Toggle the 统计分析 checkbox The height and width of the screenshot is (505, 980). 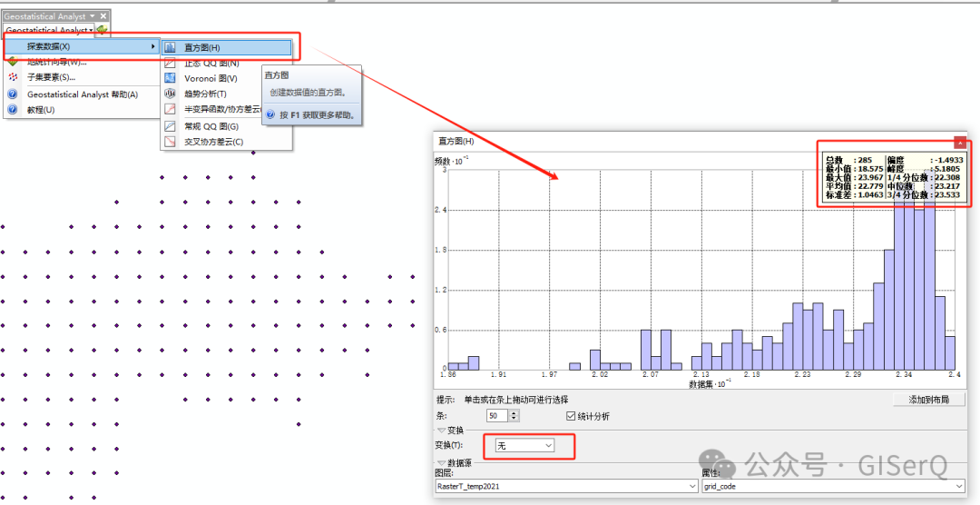571,416
